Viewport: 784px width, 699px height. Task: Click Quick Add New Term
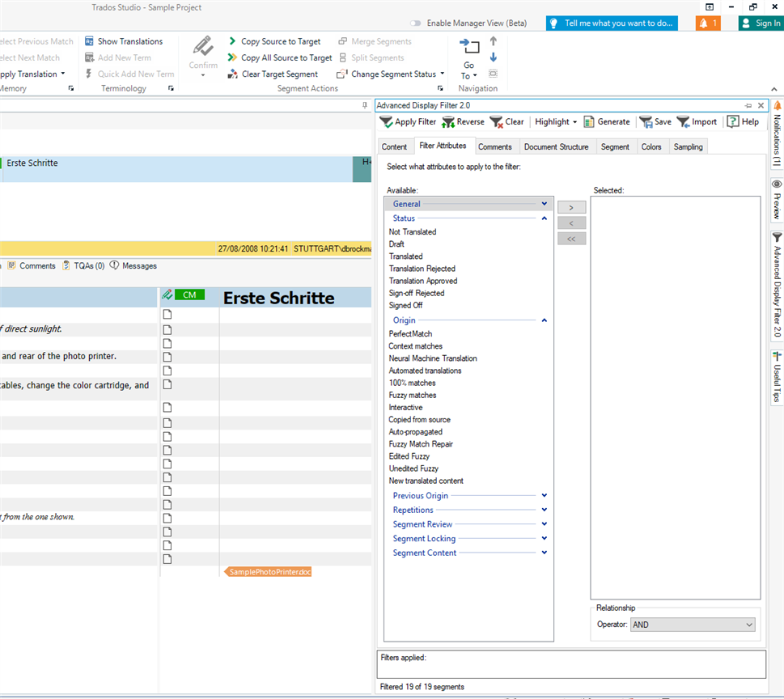tap(129, 74)
